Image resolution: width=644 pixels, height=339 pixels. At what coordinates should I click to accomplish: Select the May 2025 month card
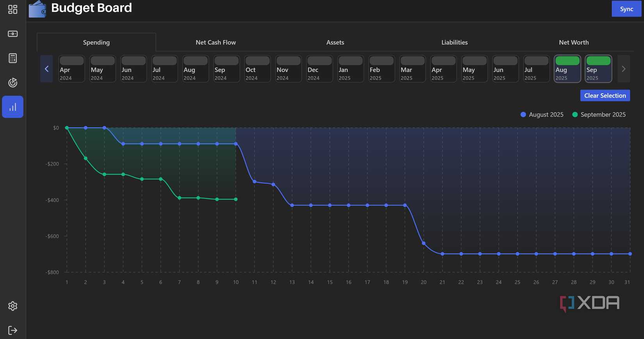[x=474, y=69]
